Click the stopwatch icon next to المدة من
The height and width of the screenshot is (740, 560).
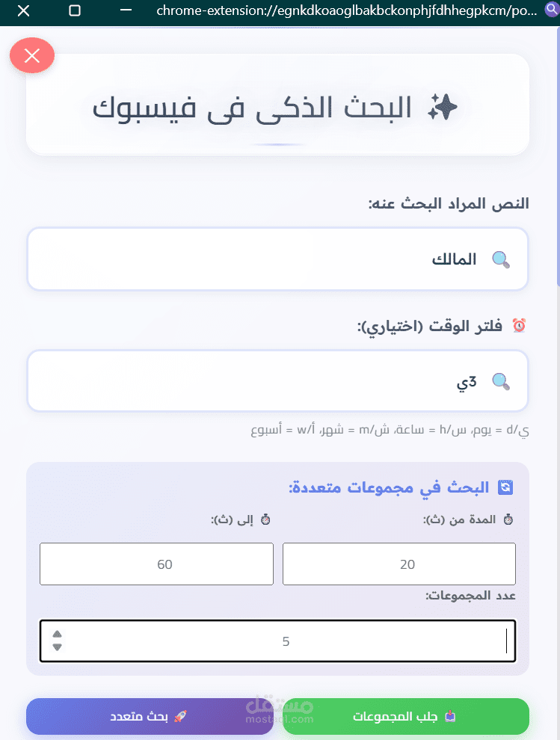point(508,519)
